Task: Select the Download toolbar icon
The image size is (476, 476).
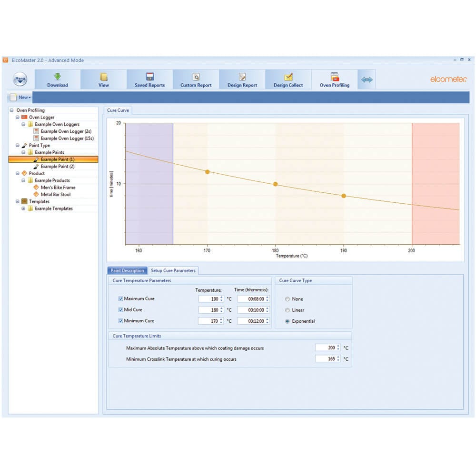Action: click(x=58, y=79)
